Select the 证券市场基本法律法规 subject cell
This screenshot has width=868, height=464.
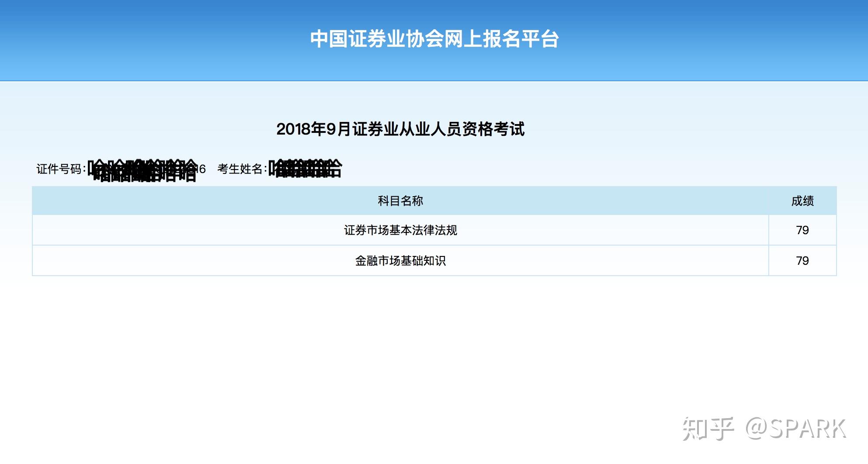point(400,230)
